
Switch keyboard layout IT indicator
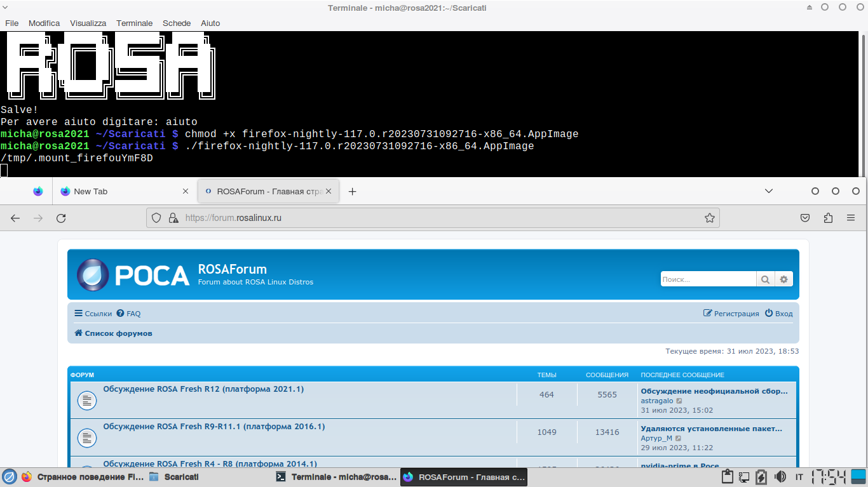(x=799, y=477)
